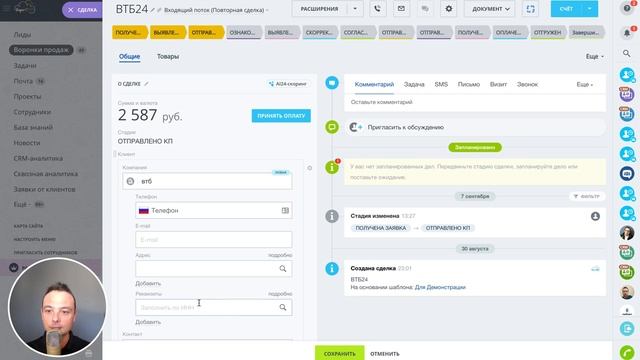
Task: Click НАСТРОИТЬ МЕНЮ in left sidebar
Action: coord(35,239)
